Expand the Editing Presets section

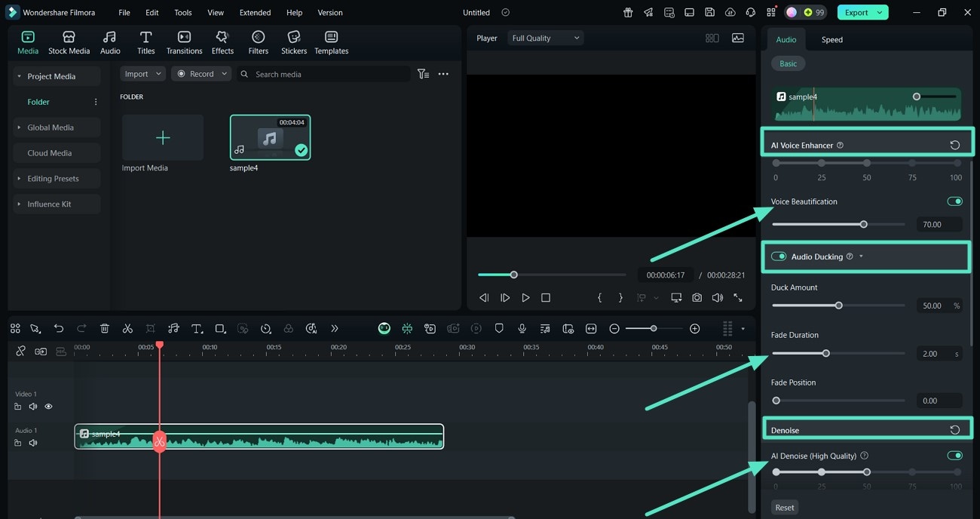19,179
